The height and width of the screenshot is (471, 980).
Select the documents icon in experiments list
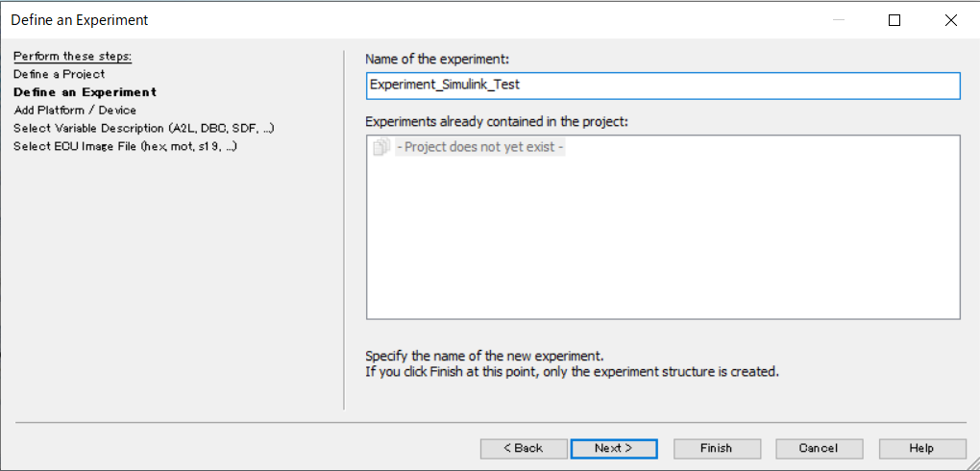coord(380,148)
